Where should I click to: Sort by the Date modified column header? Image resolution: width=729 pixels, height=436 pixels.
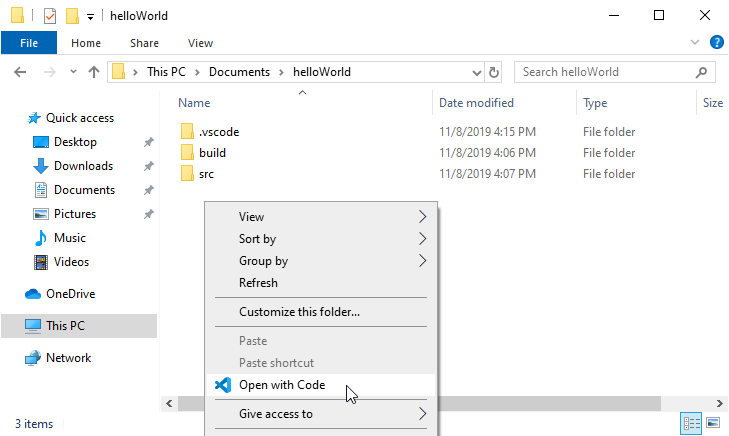(x=476, y=103)
